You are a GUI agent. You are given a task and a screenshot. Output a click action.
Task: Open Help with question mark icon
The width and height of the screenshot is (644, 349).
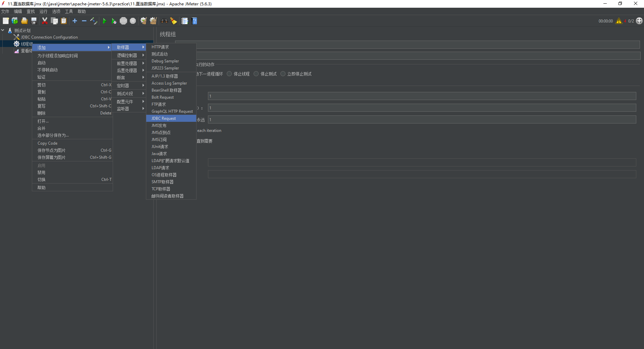pyautogui.click(x=194, y=21)
